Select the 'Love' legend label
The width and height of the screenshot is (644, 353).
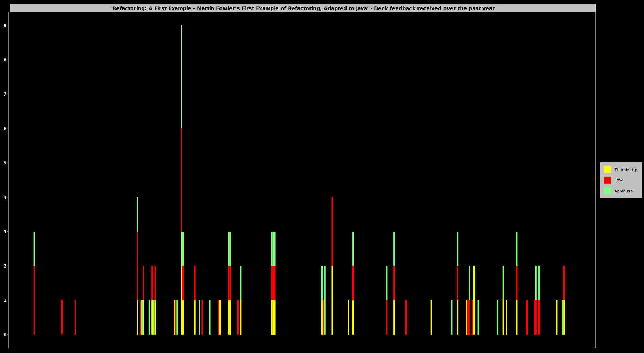[x=619, y=180]
